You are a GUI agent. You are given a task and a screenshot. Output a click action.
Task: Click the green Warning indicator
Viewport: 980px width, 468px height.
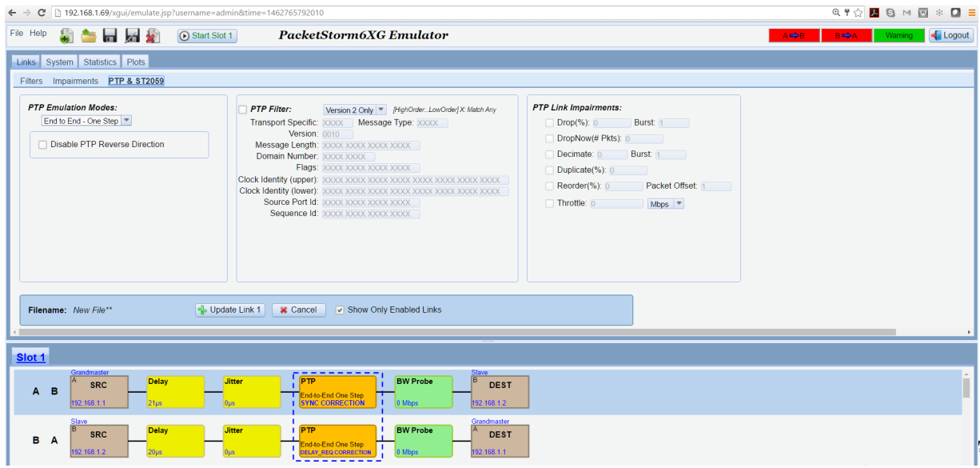pyautogui.click(x=899, y=36)
